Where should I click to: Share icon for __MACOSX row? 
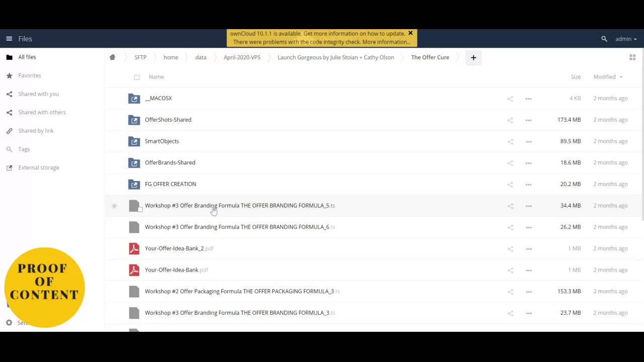[x=510, y=99]
